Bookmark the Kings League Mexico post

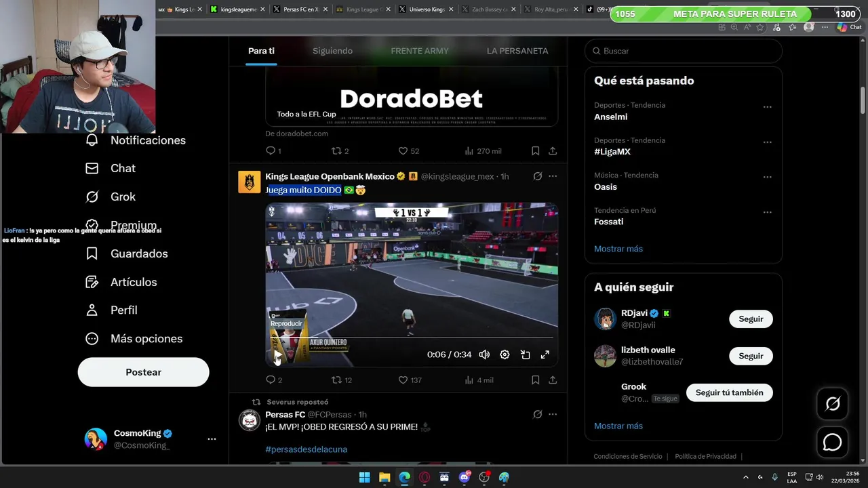tap(535, 380)
